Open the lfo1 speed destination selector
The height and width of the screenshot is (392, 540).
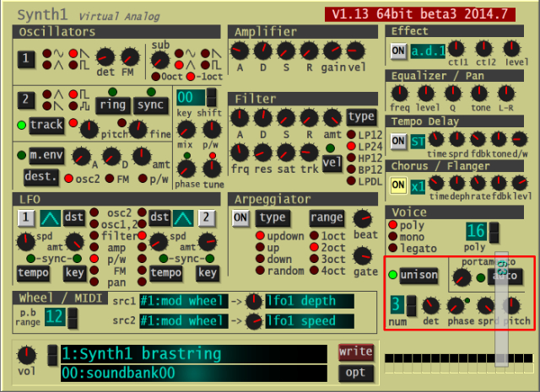[310, 321]
